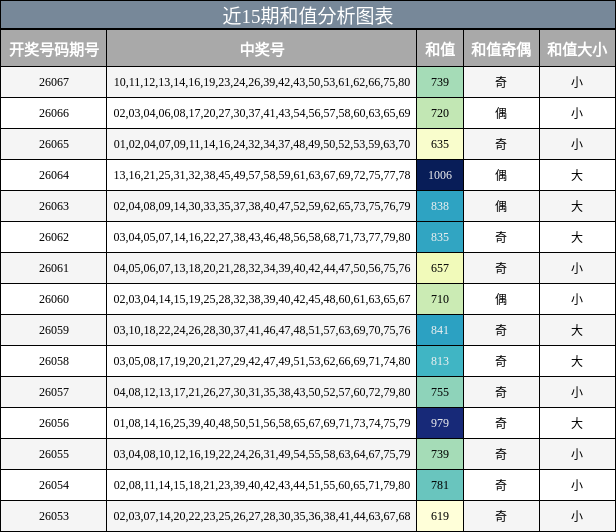Click issue number 26061
The width and height of the screenshot is (616, 532).
(53, 268)
